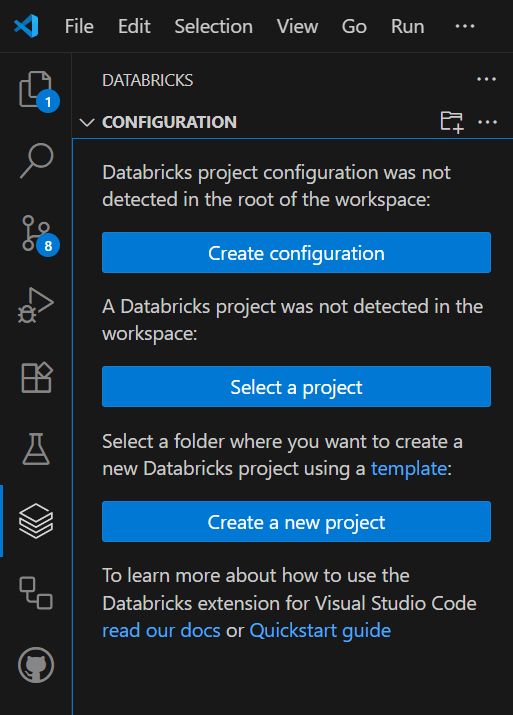Open the Extensions view icon

pyautogui.click(x=36, y=378)
